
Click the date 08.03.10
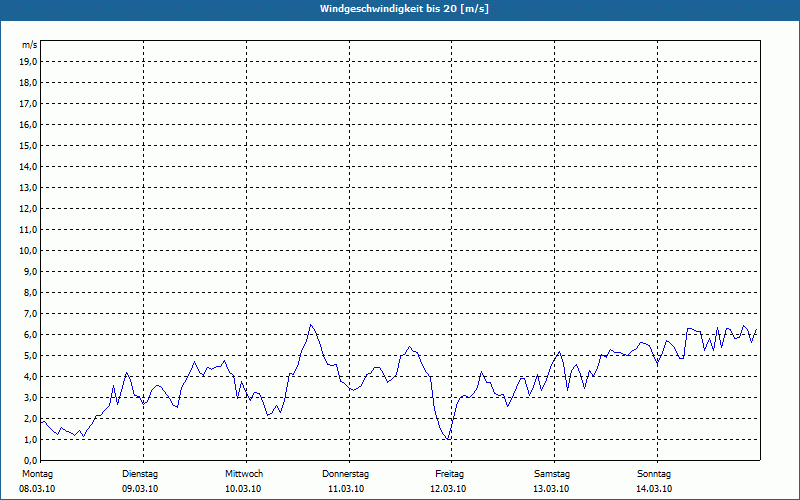pyautogui.click(x=37, y=489)
